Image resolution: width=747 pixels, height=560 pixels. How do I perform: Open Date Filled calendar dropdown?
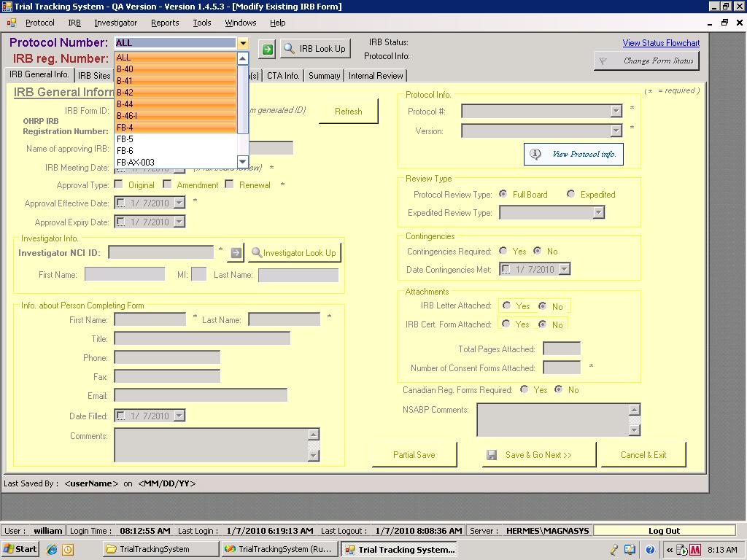pos(179,416)
